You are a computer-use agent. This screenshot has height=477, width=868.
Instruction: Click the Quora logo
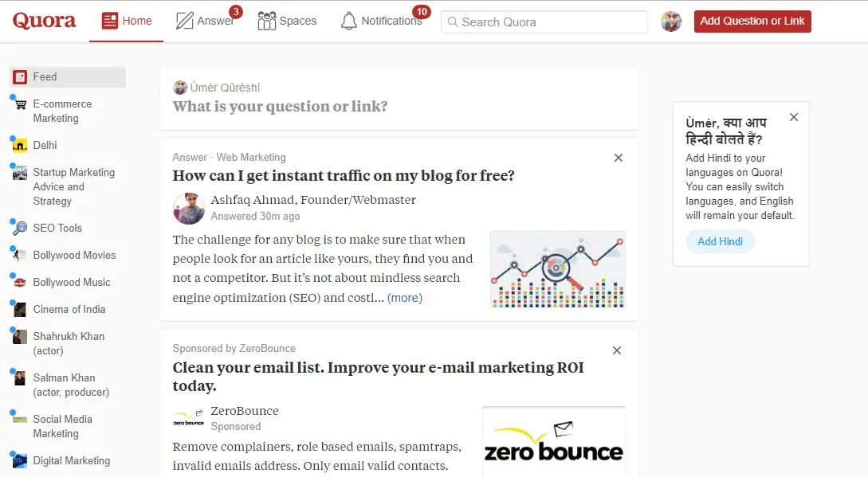[43, 22]
